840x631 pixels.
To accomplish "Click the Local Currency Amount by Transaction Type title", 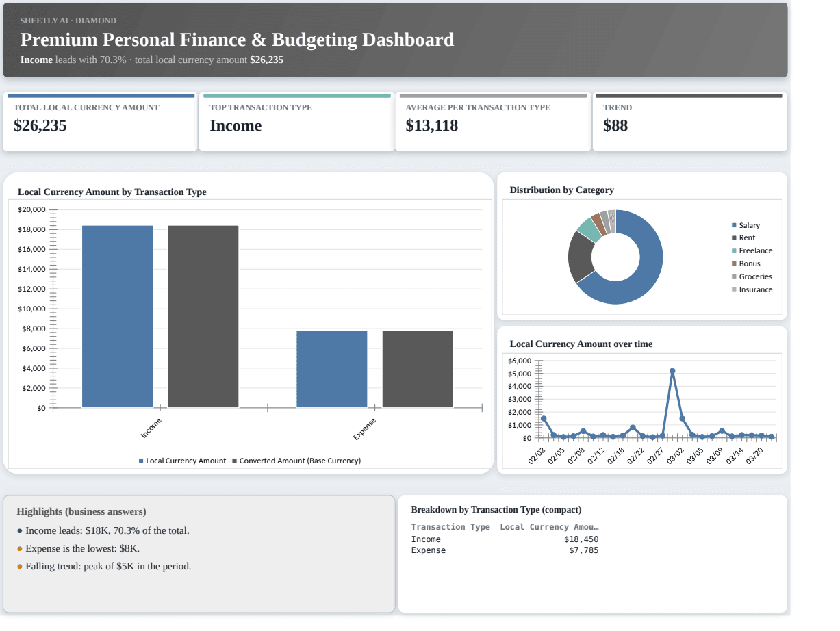I will click(112, 192).
